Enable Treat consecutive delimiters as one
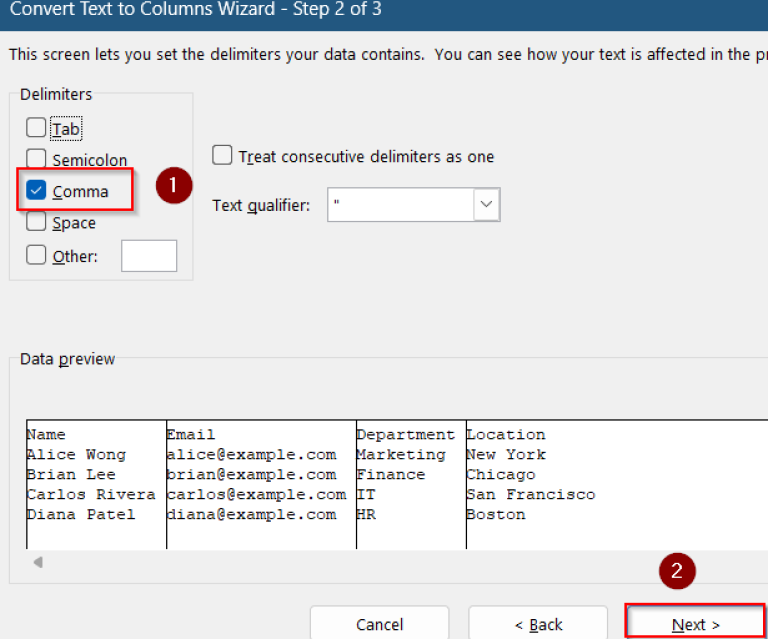Viewport: 768px width, 639px height. pos(222,156)
